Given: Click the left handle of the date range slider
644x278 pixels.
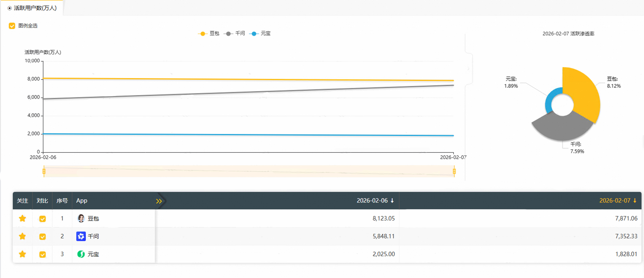Looking at the screenshot, I should point(44,171).
